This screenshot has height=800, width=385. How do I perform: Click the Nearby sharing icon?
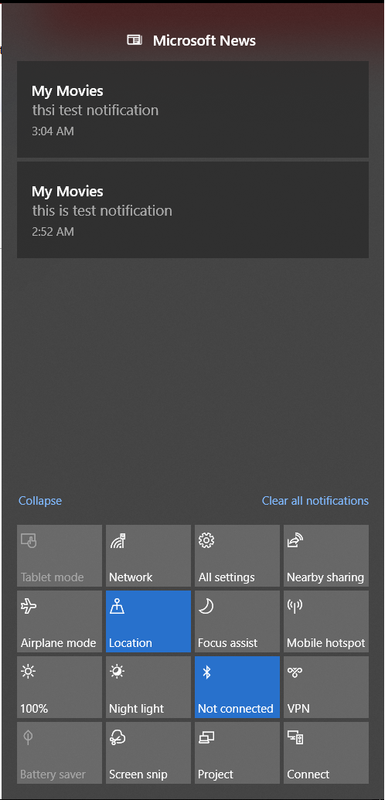pos(295,541)
